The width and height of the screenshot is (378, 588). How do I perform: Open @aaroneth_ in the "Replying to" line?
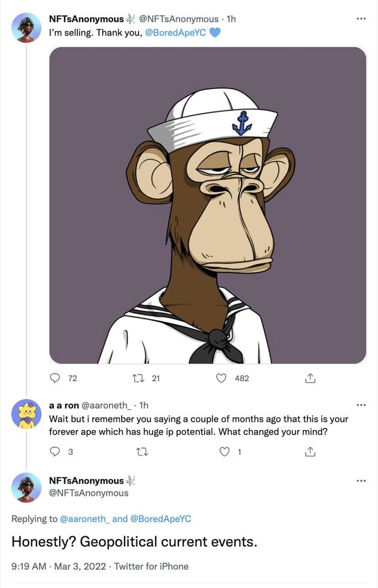click(84, 519)
